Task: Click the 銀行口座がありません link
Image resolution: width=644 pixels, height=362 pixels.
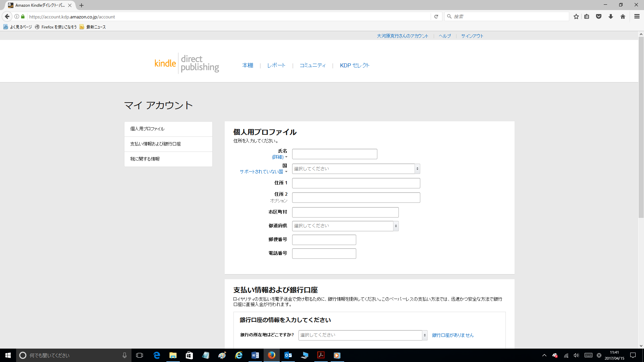Action: pos(453,335)
